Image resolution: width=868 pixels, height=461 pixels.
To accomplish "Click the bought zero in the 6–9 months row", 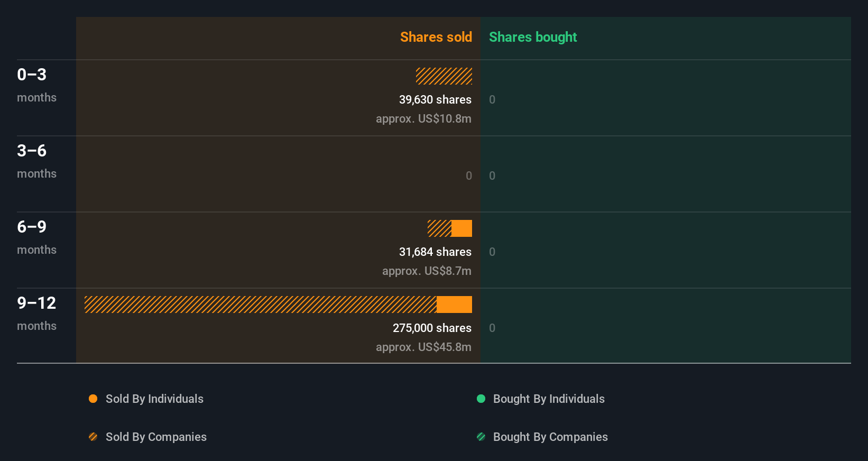I will click(x=492, y=252).
